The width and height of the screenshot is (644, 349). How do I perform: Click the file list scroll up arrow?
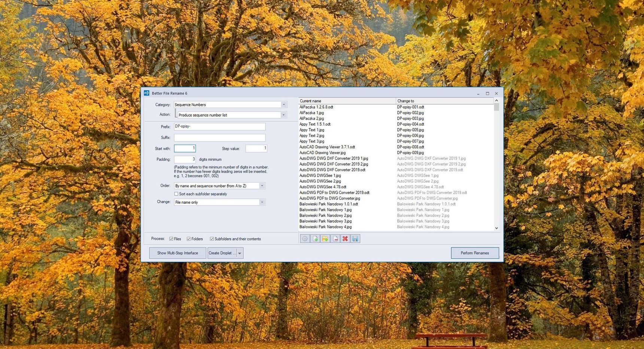(496, 100)
